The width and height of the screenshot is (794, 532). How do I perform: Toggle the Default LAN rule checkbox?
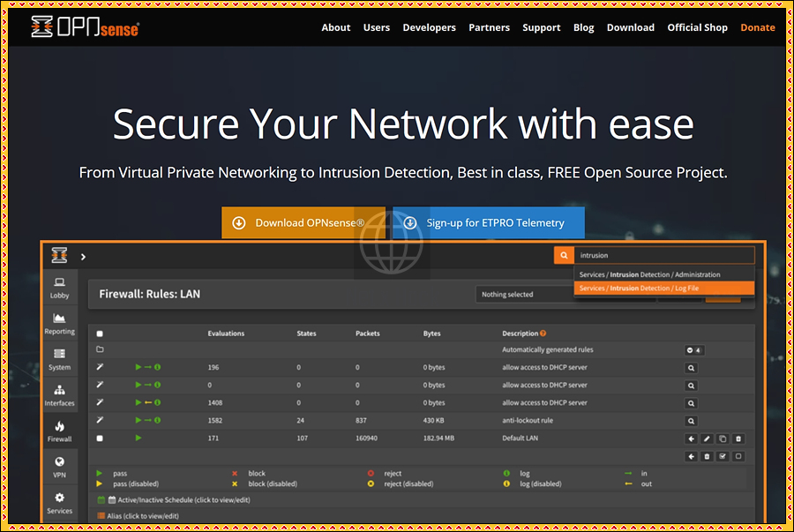pyautogui.click(x=100, y=438)
